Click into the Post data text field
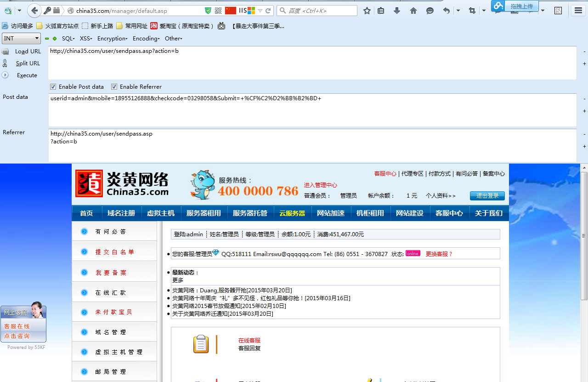Image resolution: width=588 pixels, height=382 pixels. 312,110
